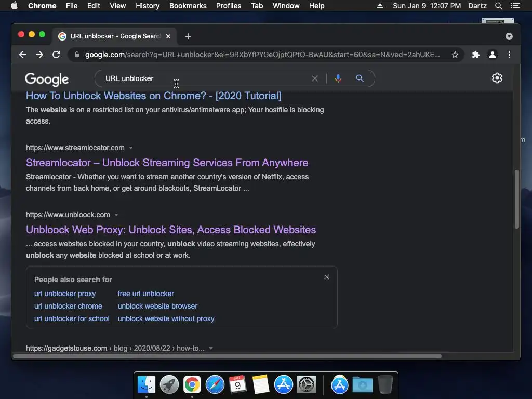
Task: Expand options arrow next to unbloock.com
Action: (x=116, y=215)
